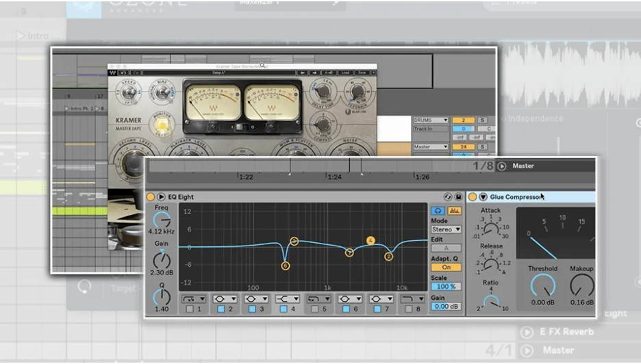641x364 pixels.
Task: Click the Waves logo in Kramer toolbar
Action: click(x=112, y=73)
